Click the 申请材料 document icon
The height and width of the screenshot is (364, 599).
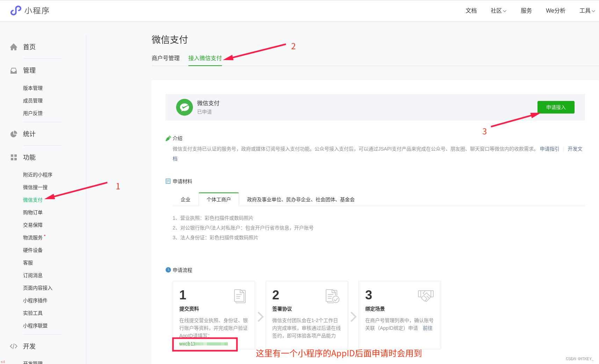pyautogui.click(x=168, y=181)
